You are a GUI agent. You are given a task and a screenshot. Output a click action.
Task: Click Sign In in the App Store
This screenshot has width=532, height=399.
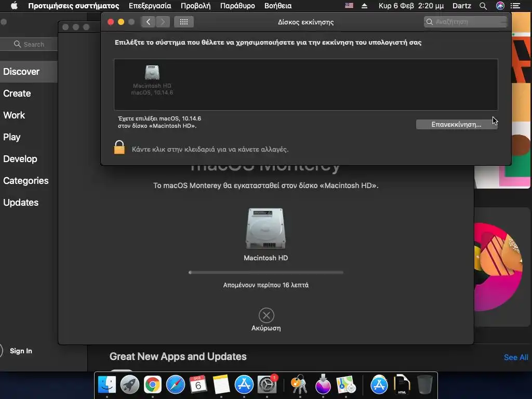point(21,351)
